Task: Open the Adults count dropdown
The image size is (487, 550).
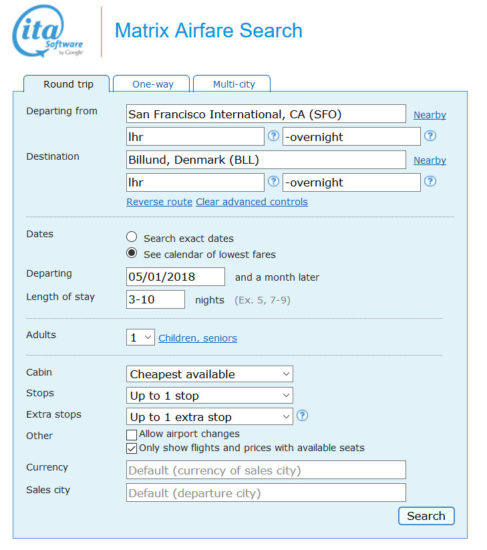Action: point(140,337)
